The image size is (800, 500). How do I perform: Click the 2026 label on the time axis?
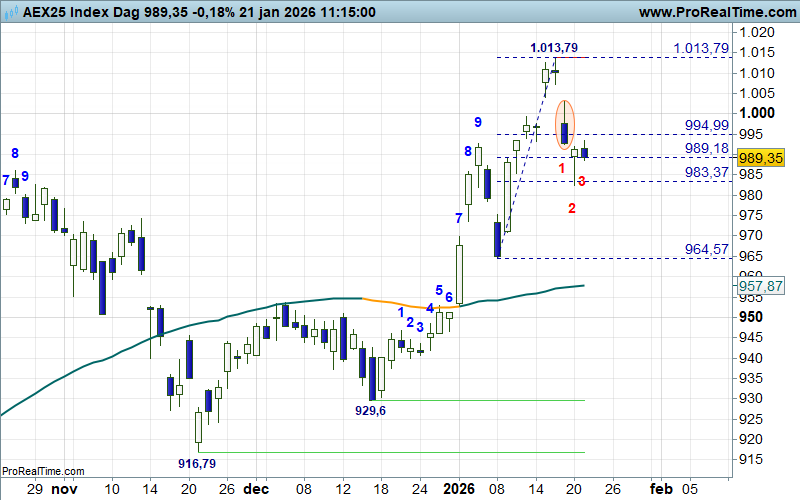(458, 489)
